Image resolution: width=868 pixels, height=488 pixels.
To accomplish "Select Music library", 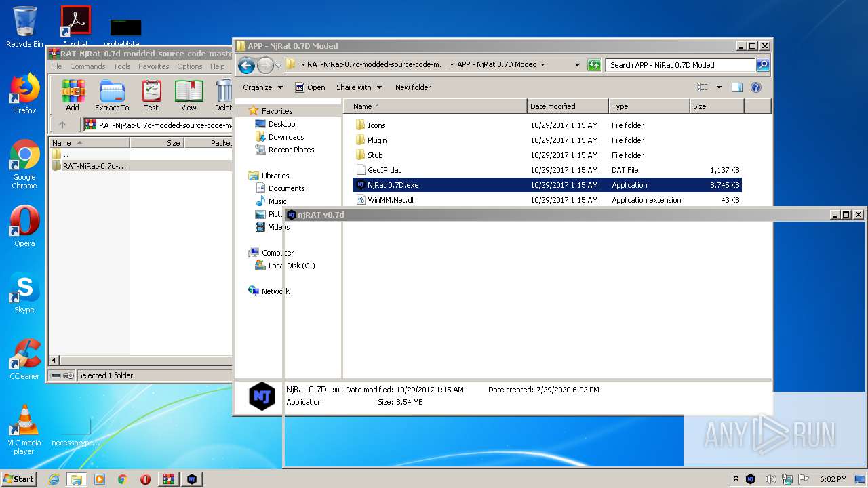I will point(277,201).
